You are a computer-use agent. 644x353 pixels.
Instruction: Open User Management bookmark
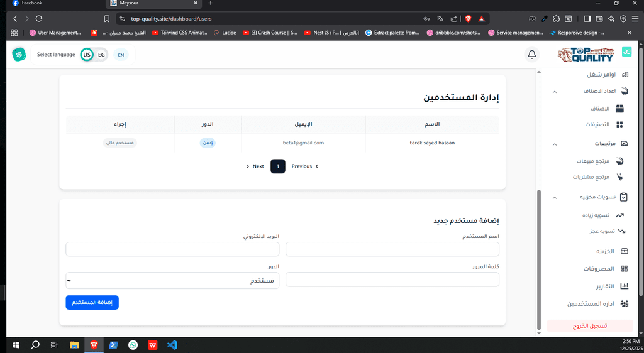55,33
